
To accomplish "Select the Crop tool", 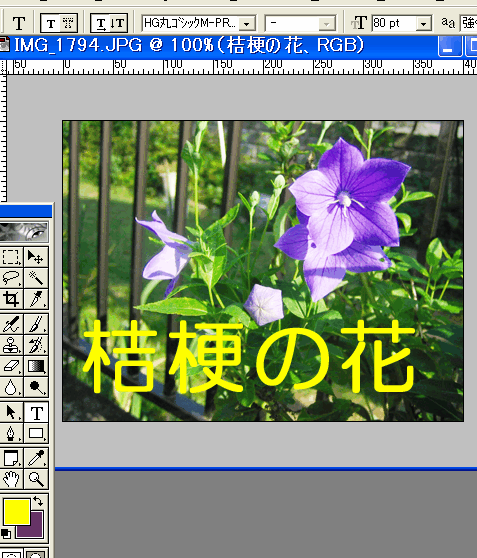I will 11,299.
